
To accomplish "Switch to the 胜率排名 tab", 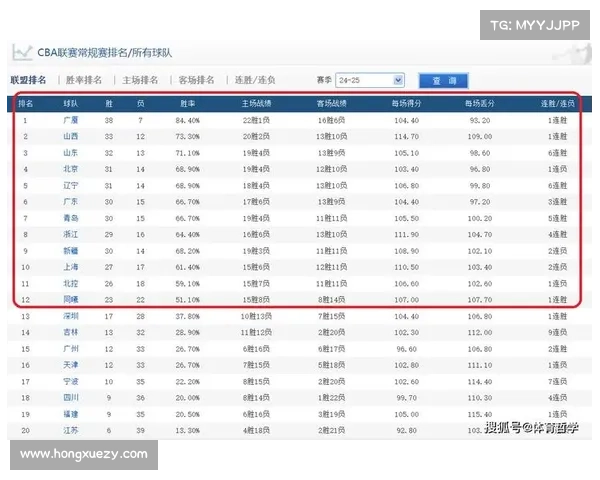I will (84, 80).
